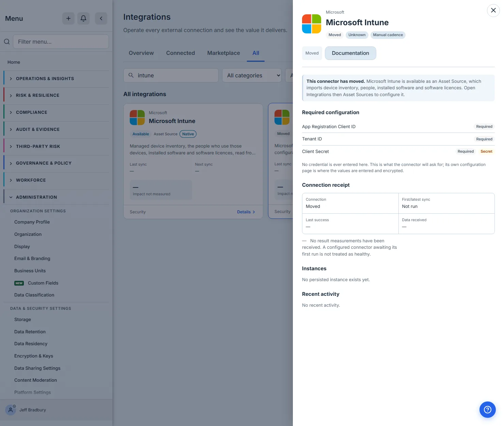Screen dimensions: 504x426
Task: Click the Microsoft logo on the Moved card
Action: [x=282, y=117]
